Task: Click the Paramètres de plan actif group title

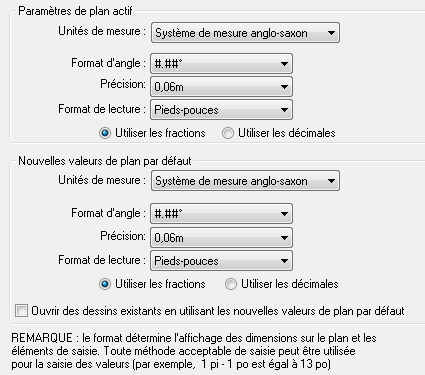Action: click(x=75, y=11)
